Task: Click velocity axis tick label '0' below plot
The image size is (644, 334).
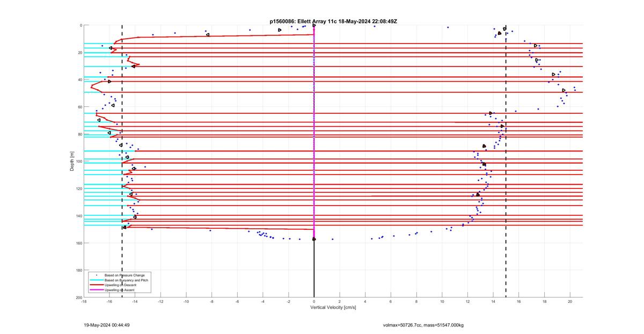Action: pyautogui.click(x=314, y=301)
